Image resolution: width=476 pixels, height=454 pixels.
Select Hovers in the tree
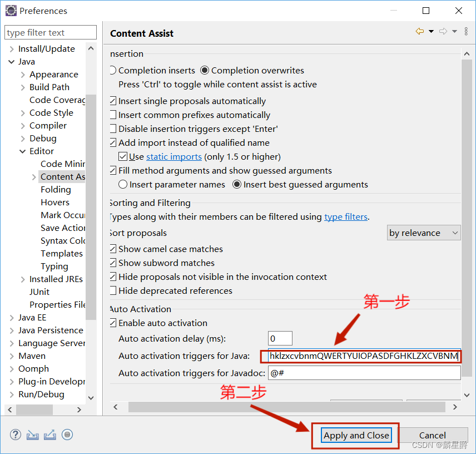click(55, 203)
